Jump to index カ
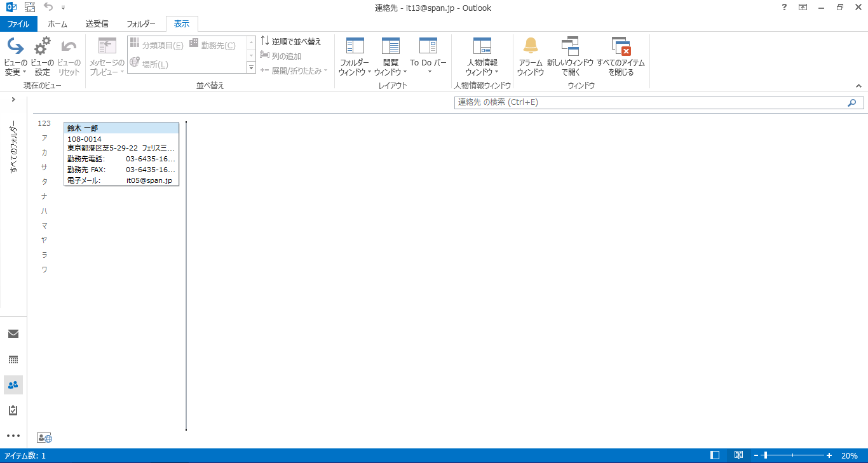This screenshot has height=463, width=868. coord(44,152)
